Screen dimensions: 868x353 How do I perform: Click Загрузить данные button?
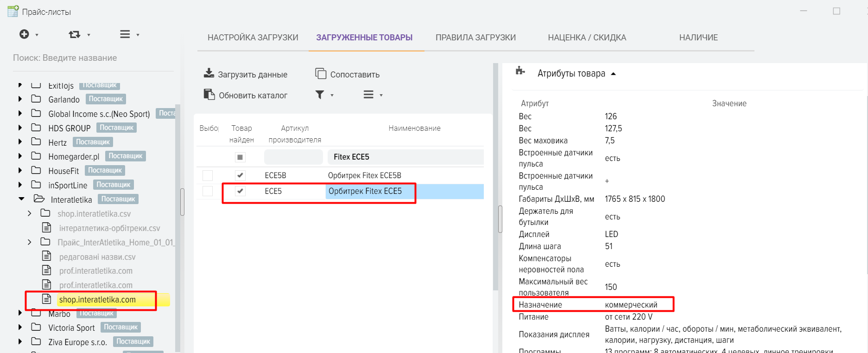click(x=246, y=74)
